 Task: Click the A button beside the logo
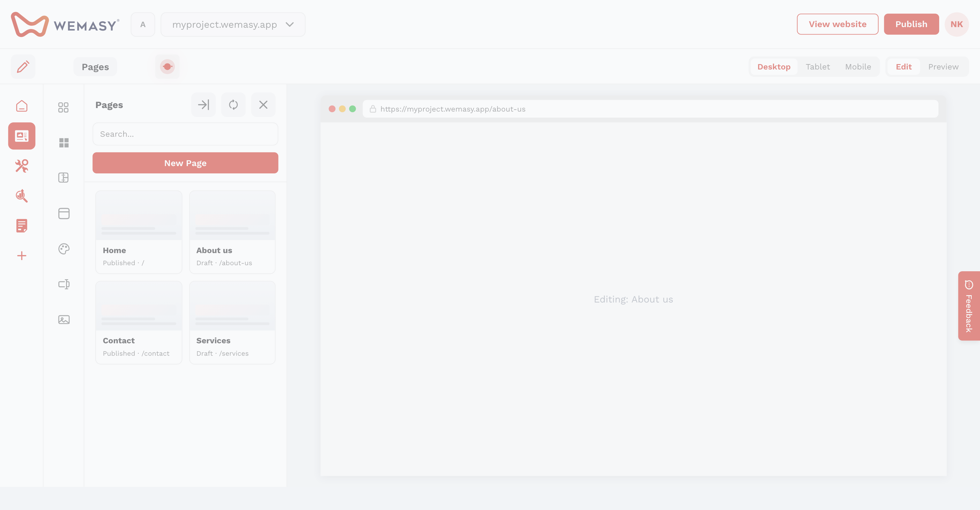tap(143, 24)
